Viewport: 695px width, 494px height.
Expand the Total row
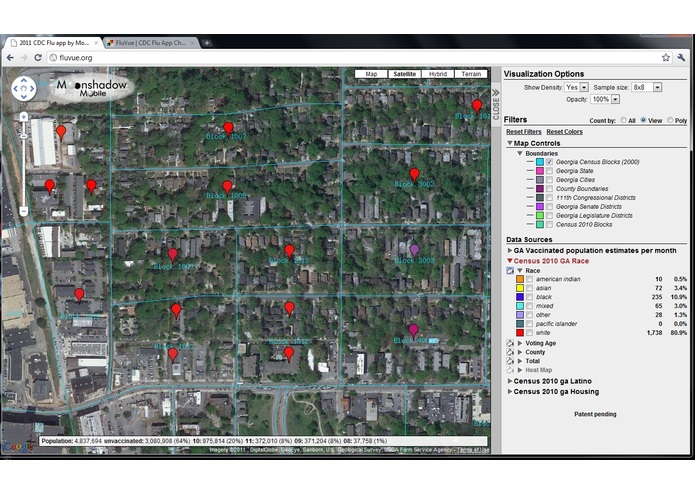pyautogui.click(x=520, y=361)
